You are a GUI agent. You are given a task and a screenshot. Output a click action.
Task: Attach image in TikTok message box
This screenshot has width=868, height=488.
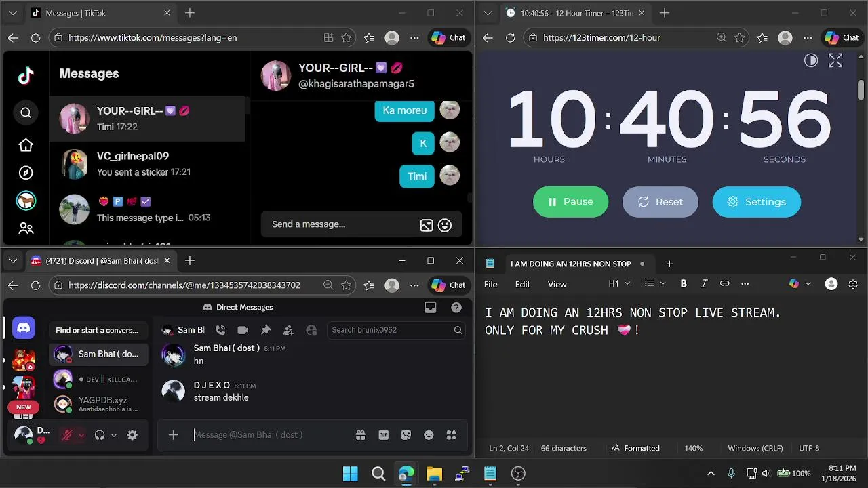pos(427,225)
